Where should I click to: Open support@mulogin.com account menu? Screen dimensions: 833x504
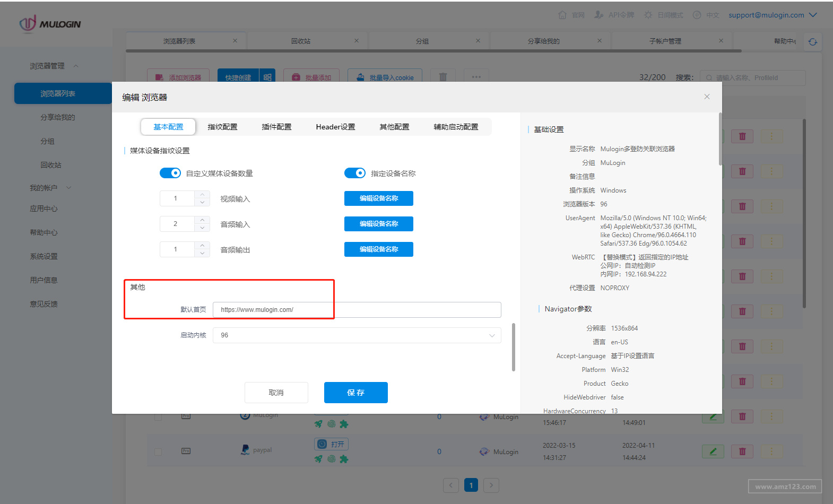[x=773, y=15]
